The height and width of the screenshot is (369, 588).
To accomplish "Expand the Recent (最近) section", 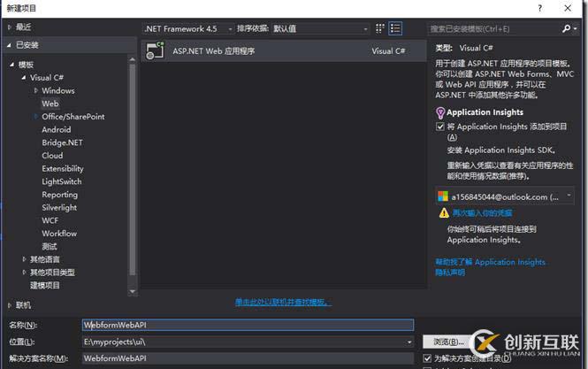I will (10, 27).
